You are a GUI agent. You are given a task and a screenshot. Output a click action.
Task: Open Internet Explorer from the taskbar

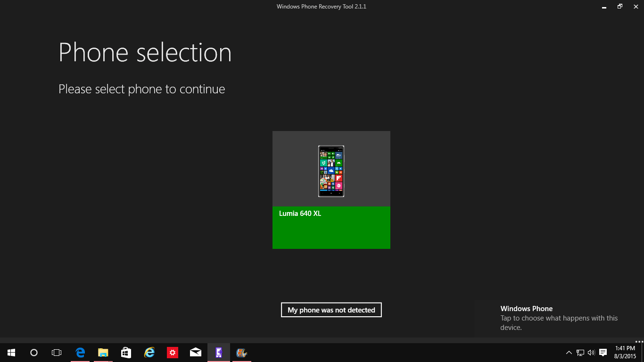click(149, 352)
